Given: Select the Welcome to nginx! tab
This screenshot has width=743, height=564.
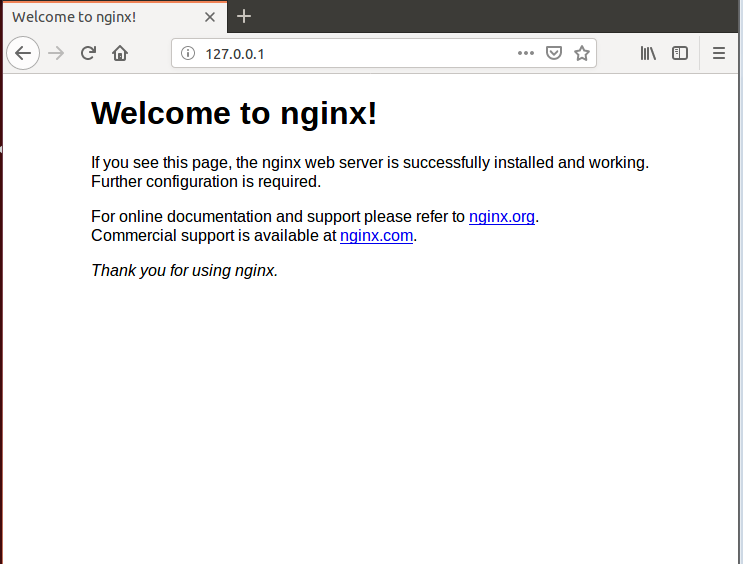Looking at the screenshot, I should (x=115, y=17).
